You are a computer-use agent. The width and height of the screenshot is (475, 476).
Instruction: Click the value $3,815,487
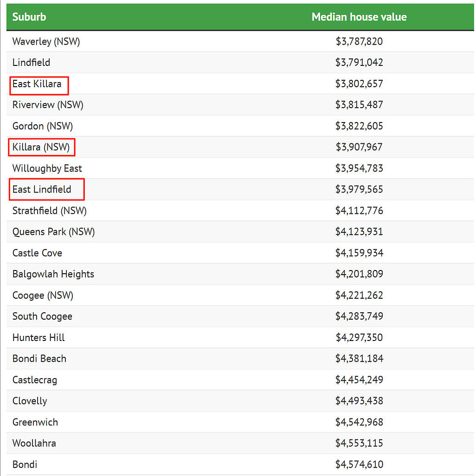(x=359, y=105)
